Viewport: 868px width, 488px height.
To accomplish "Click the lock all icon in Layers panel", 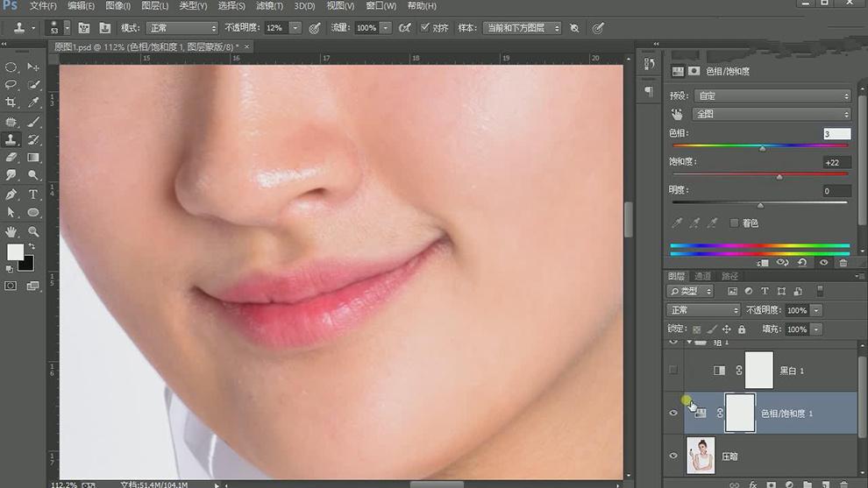I will point(742,329).
